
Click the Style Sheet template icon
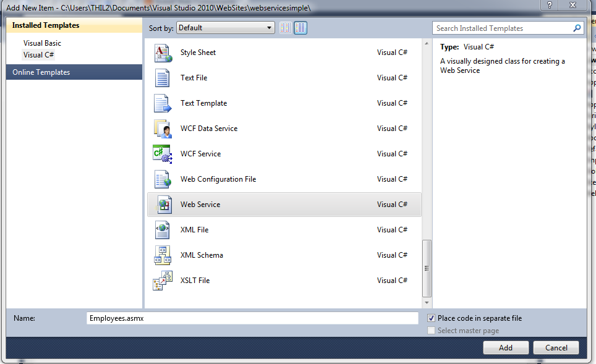pos(162,53)
